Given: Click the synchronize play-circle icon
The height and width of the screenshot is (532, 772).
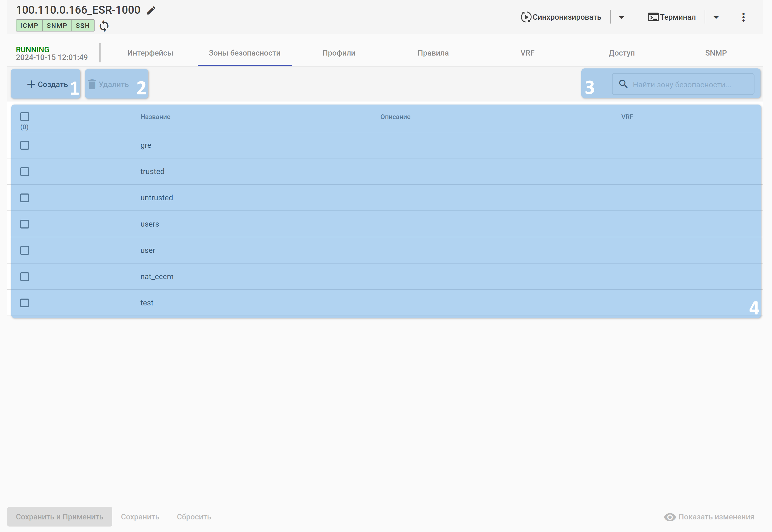Looking at the screenshot, I should click(525, 17).
